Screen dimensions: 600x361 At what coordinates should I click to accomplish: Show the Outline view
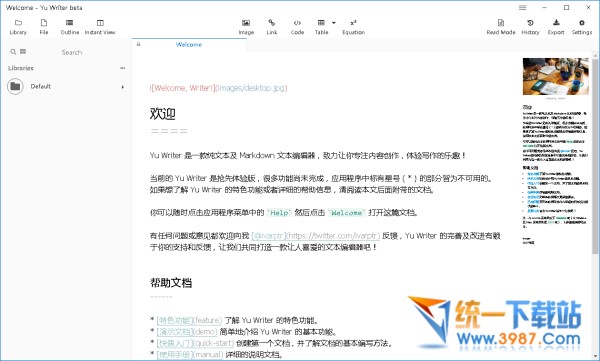(69, 23)
